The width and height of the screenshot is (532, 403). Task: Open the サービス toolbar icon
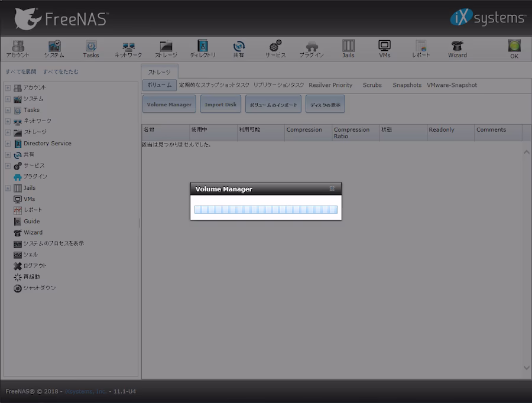275,49
